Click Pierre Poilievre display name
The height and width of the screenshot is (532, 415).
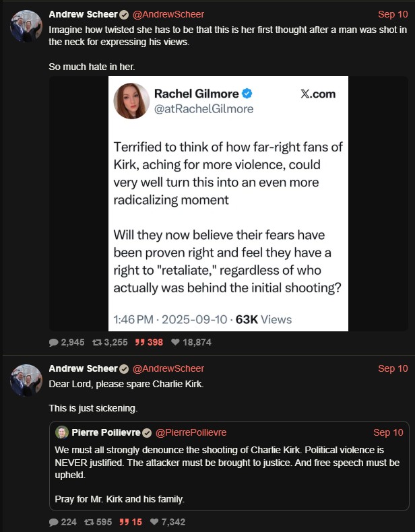[x=105, y=432]
